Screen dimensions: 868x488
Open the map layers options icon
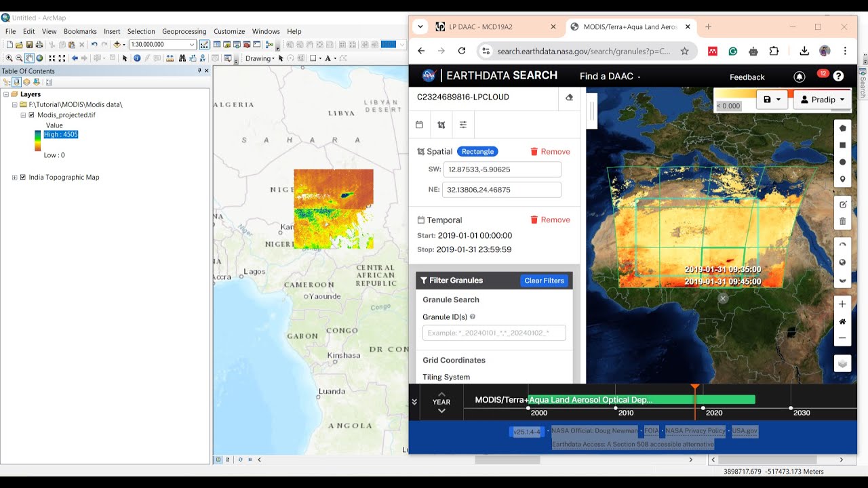(842, 364)
